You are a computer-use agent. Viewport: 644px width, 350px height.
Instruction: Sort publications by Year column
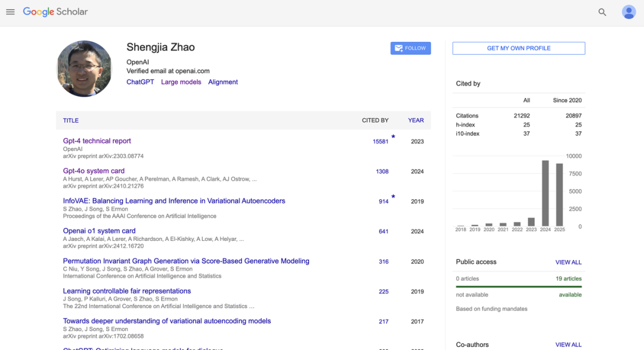tap(416, 120)
